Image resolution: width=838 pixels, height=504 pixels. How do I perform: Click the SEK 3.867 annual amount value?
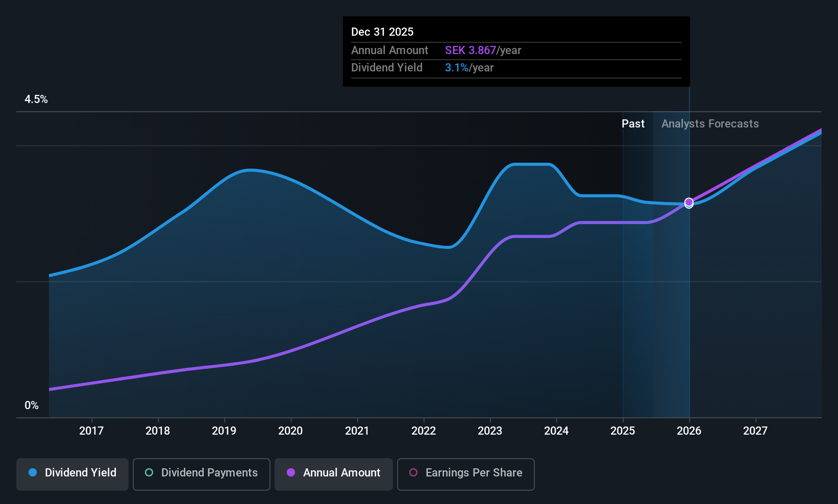pos(471,50)
